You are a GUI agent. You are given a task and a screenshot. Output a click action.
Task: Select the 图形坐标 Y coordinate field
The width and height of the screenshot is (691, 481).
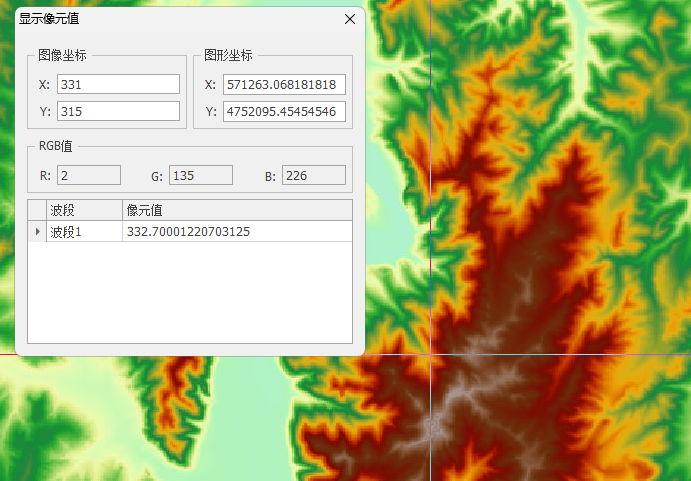(284, 111)
